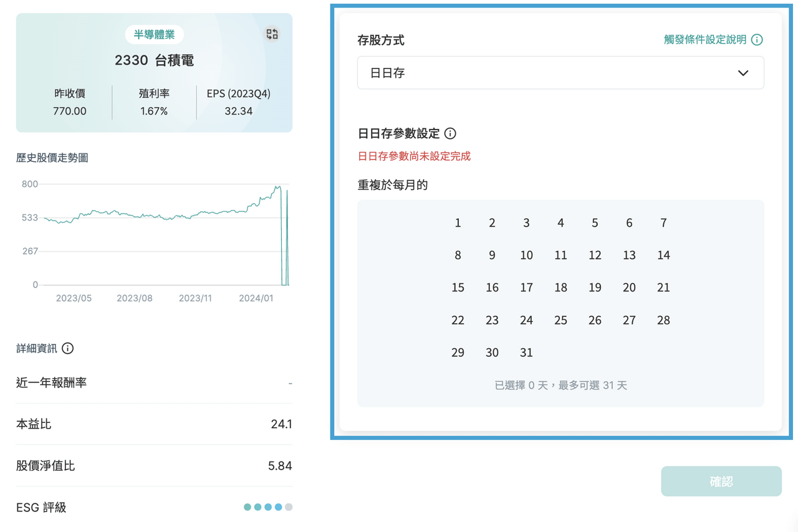798x532 pixels.
Task: Click the 2024/01 chart axis label
Action: [x=256, y=298]
